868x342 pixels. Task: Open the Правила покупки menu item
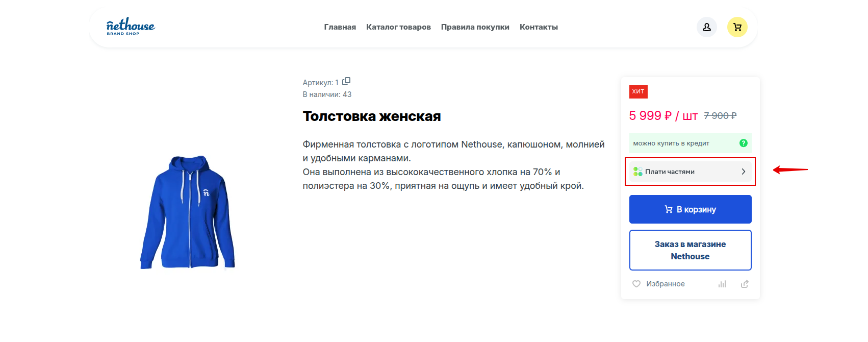[475, 27]
